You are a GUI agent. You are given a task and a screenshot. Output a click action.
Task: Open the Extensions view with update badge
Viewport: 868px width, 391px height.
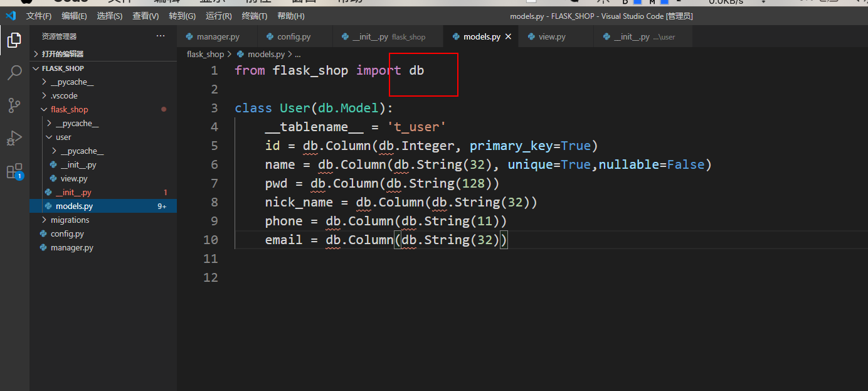pyautogui.click(x=14, y=171)
